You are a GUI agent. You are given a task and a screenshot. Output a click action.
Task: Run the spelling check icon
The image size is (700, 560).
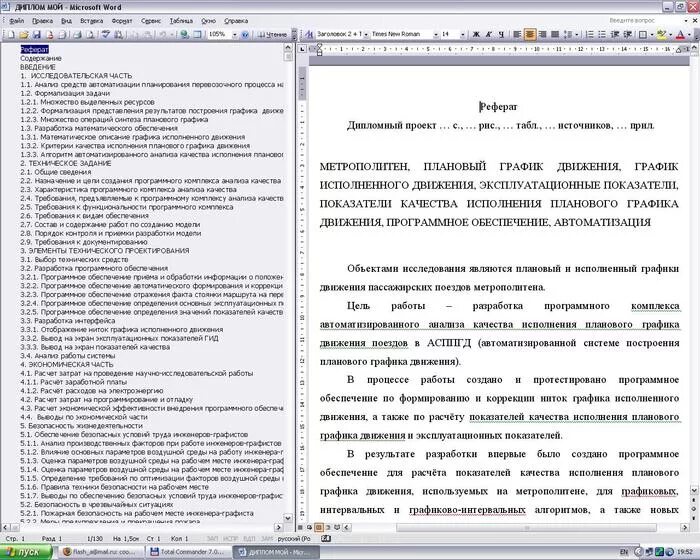[x=106, y=34]
